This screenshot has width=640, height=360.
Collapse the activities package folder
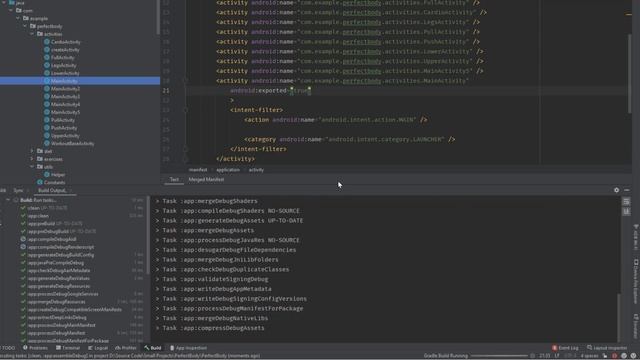point(32,34)
